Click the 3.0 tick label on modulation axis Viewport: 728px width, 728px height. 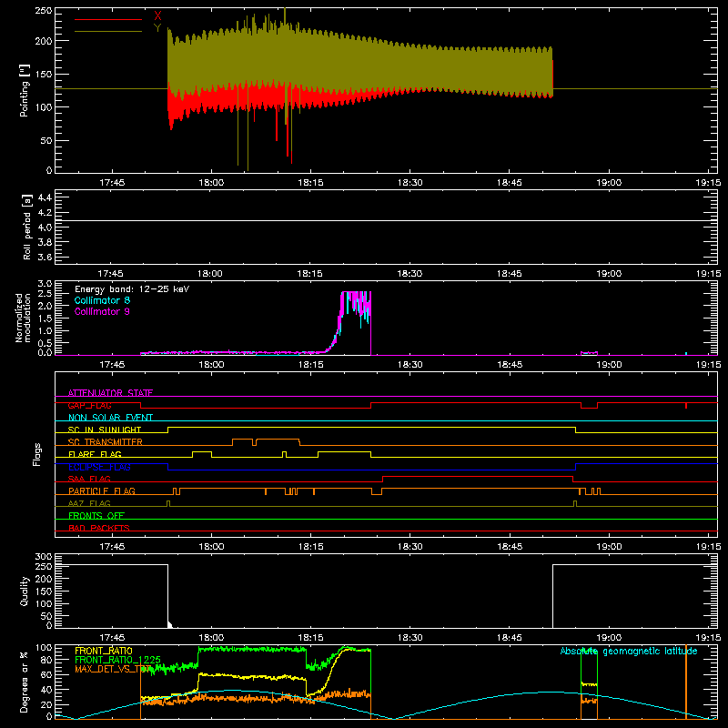tap(45, 284)
